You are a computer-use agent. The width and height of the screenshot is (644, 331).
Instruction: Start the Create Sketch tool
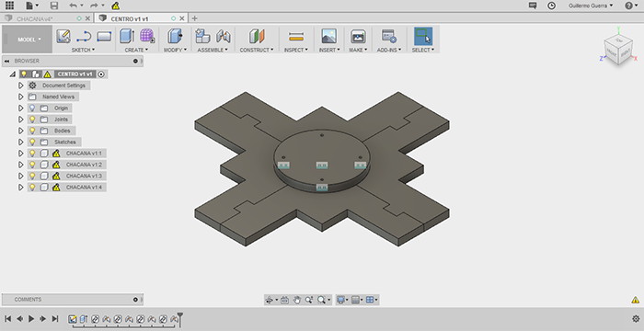click(x=63, y=36)
